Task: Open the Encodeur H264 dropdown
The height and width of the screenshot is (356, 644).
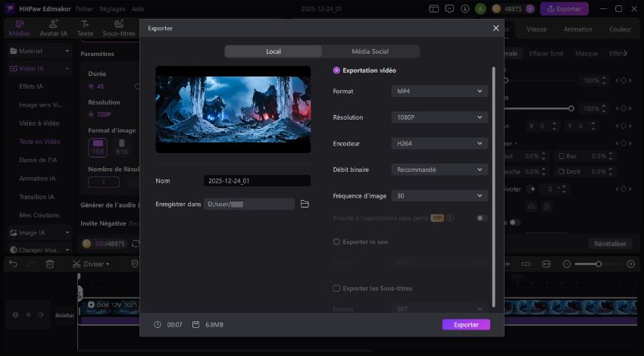Action: [x=439, y=143]
